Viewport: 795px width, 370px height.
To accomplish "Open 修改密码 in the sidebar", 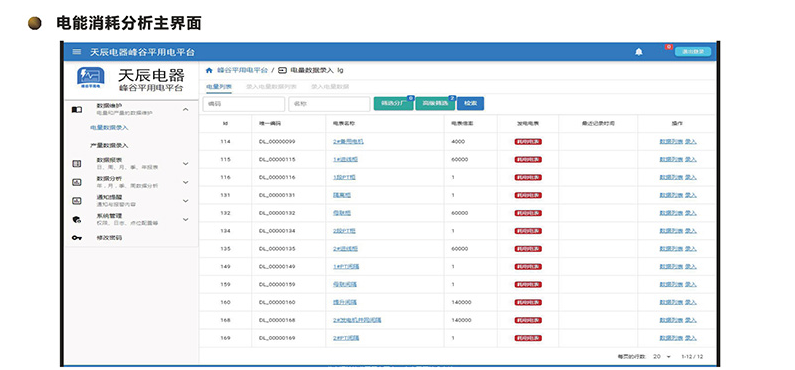I will tap(109, 238).
